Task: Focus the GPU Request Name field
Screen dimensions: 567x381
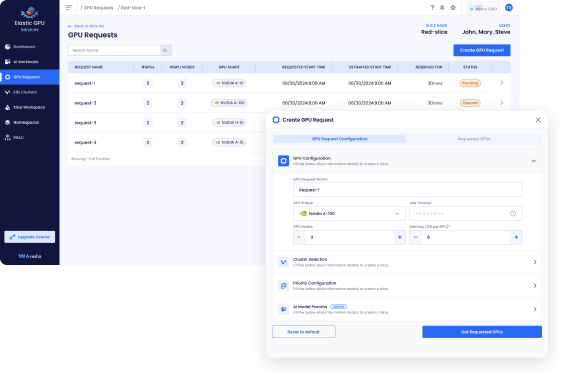Action: point(407,190)
